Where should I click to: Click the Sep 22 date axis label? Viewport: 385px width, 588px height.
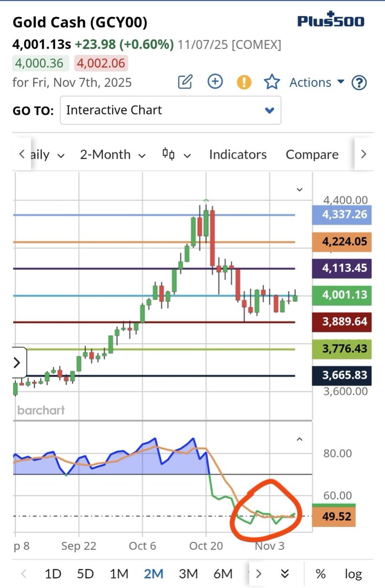[79, 546]
